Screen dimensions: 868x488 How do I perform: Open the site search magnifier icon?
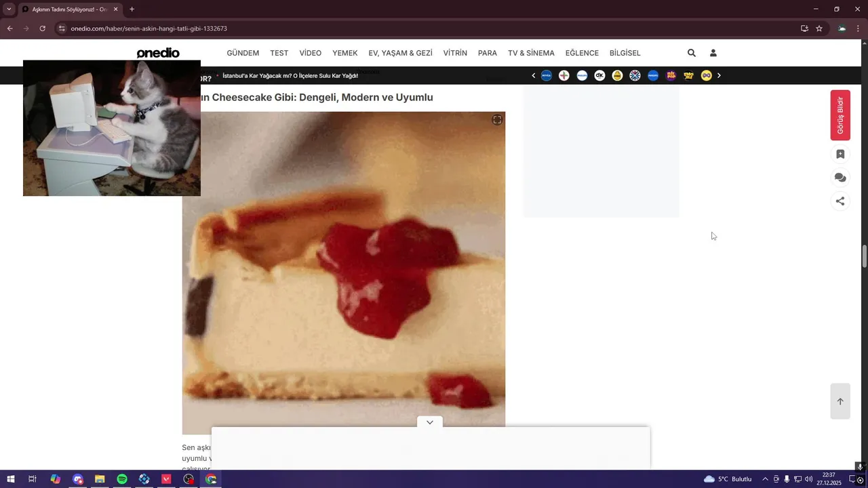(691, 53)
